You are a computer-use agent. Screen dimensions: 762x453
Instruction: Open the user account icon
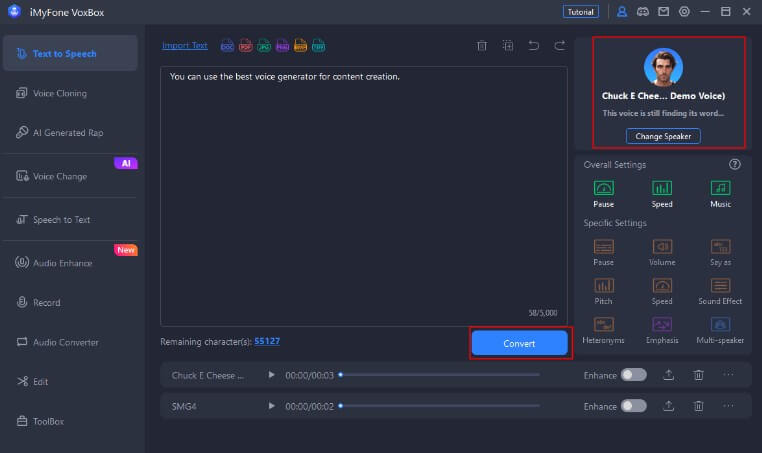pos(622,12)
